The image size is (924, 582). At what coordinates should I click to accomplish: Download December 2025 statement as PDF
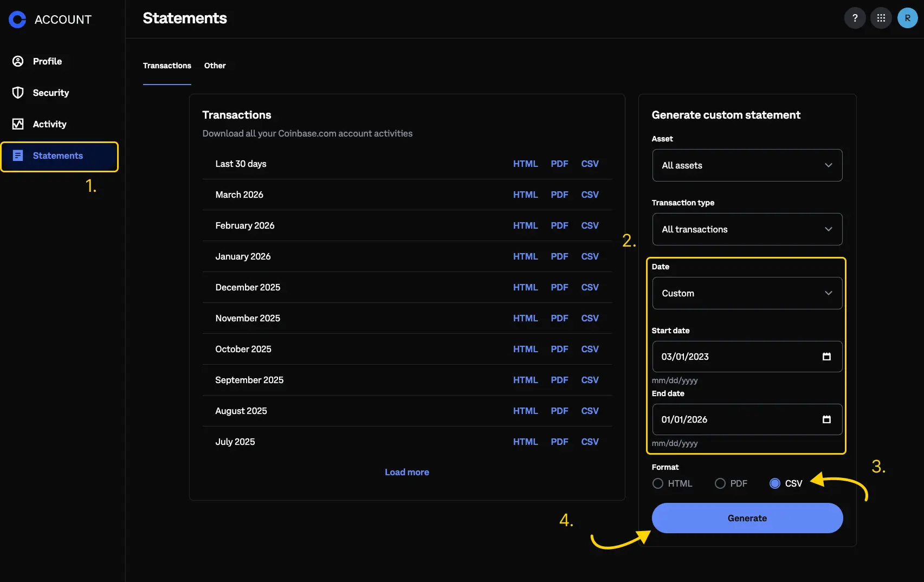click(x=559, y=287)
